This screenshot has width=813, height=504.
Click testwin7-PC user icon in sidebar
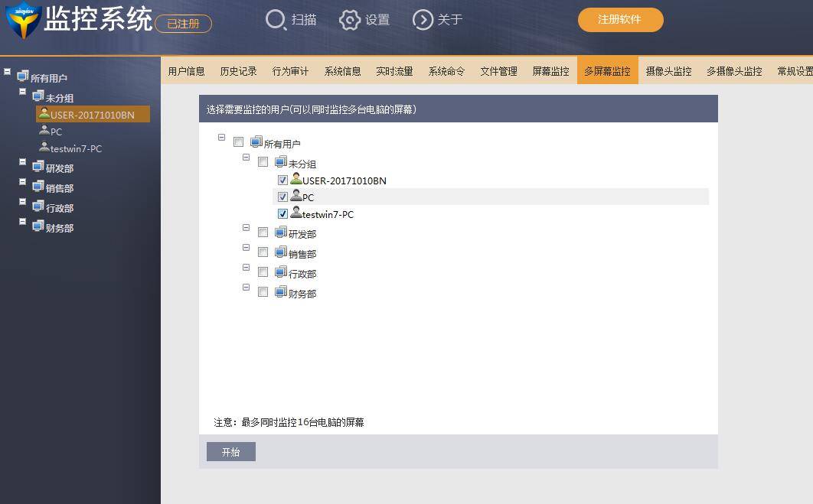[x=44, y=147]
